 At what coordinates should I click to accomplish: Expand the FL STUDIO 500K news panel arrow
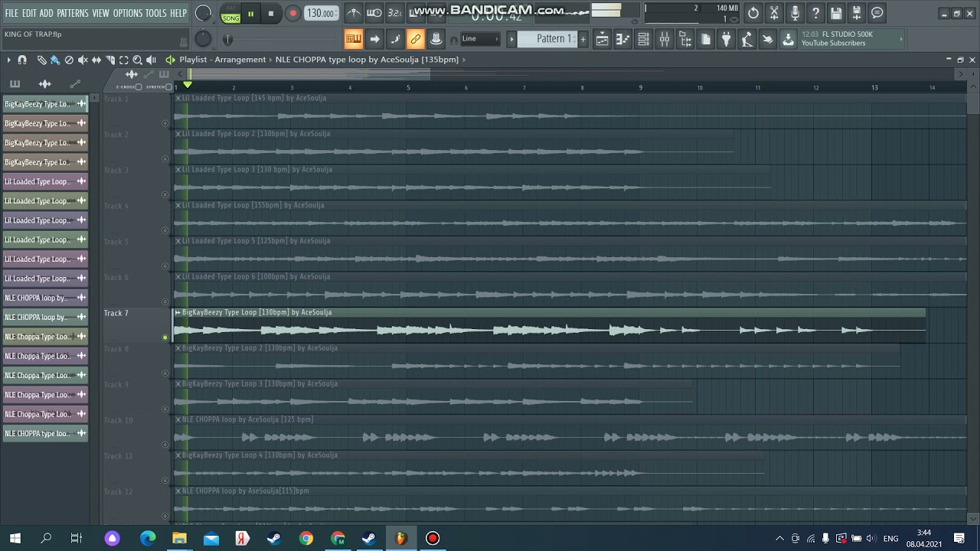coord(901,39)
